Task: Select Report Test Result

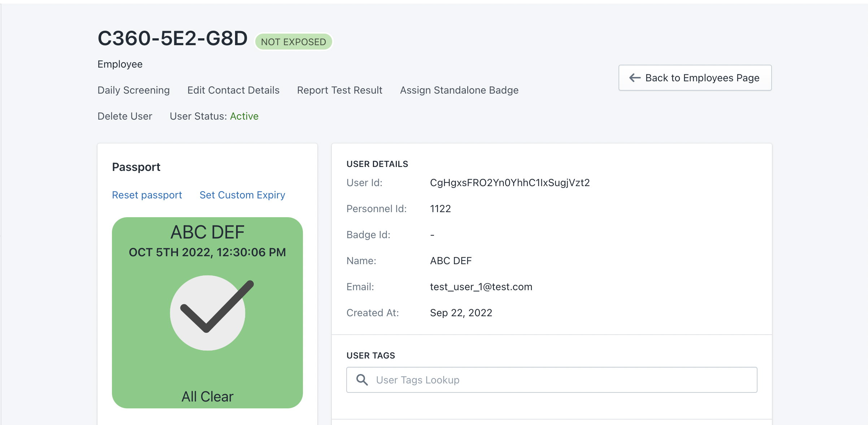Action: point(339,90)
